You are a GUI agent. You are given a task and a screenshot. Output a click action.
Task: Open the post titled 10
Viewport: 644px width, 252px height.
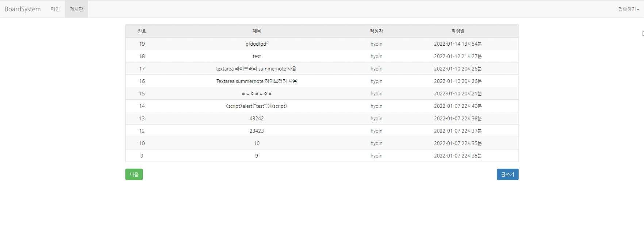point(257,143)
